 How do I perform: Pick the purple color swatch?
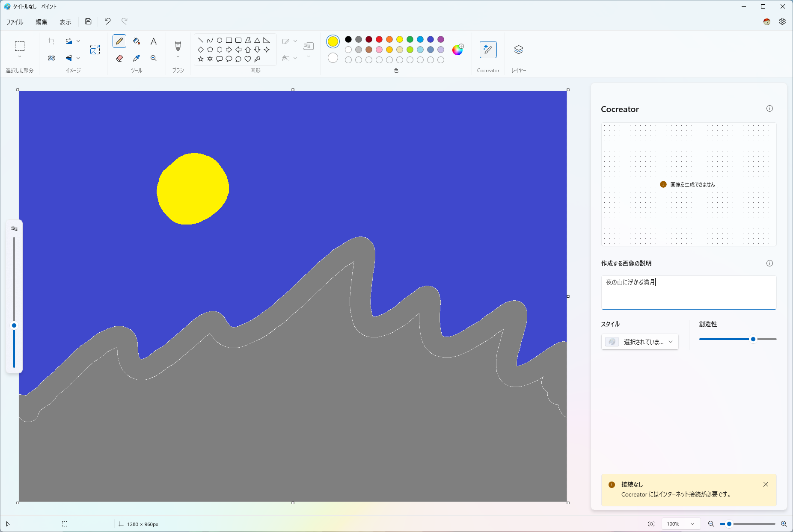tap(441, 39)
